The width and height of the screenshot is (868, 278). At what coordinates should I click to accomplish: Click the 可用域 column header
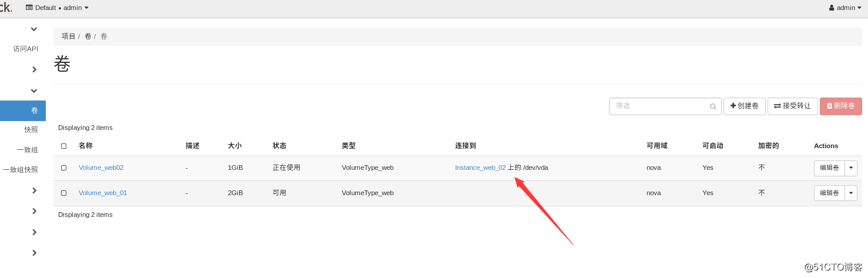[x=657, y=146]
